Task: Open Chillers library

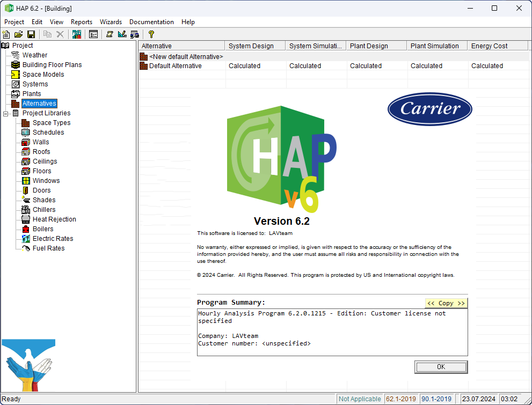Action: point(44,209)
